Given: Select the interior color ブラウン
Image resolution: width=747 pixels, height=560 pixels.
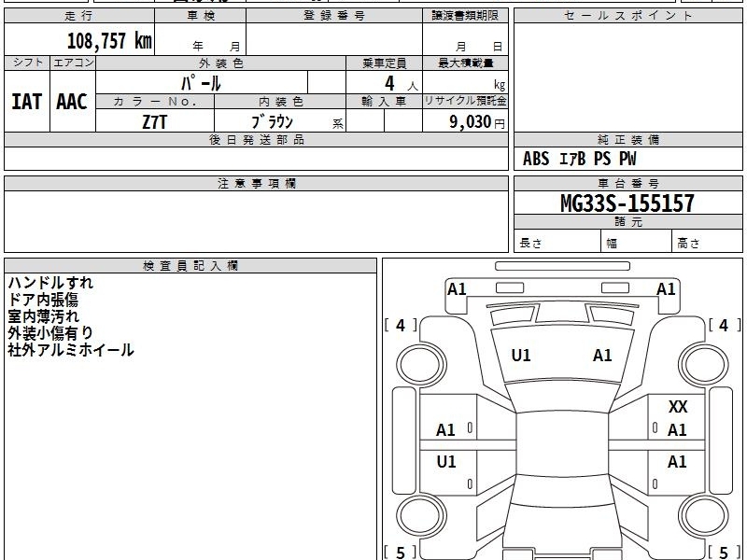Looking at the screenshot, I should pos(272,122).
